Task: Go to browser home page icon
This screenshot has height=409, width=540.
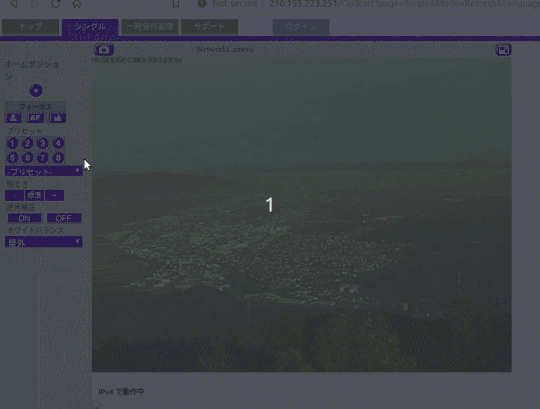Action: point(76,4)
